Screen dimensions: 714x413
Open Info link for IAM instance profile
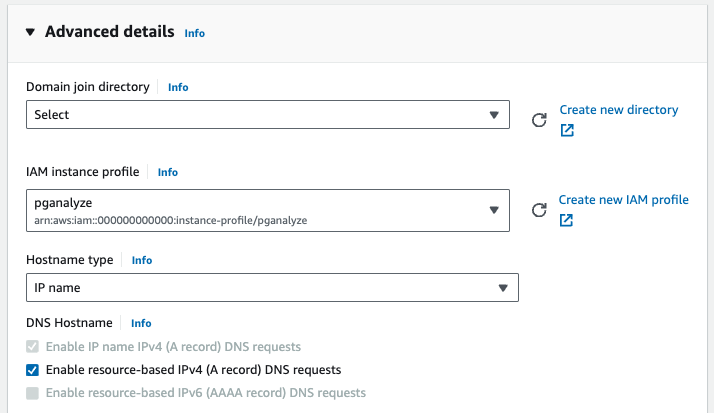167,172
